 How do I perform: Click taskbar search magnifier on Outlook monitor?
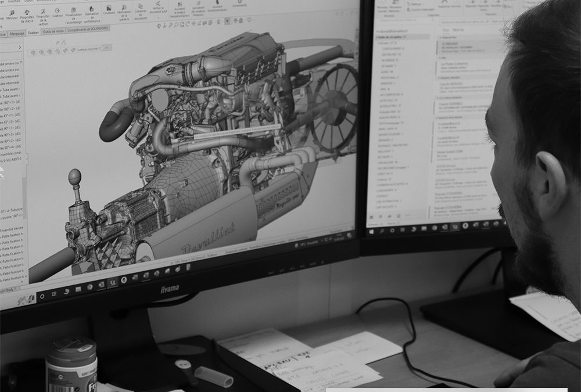click(382, 231)
